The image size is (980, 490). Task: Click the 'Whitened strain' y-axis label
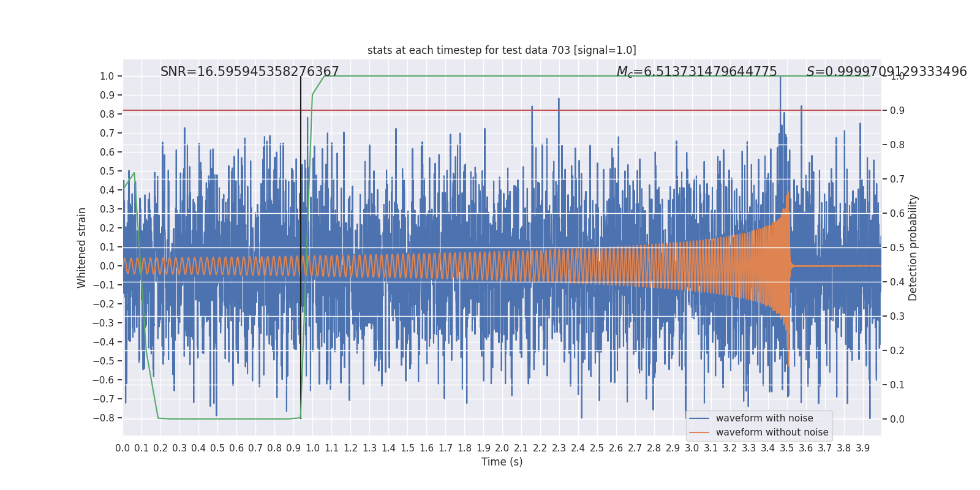82,247
